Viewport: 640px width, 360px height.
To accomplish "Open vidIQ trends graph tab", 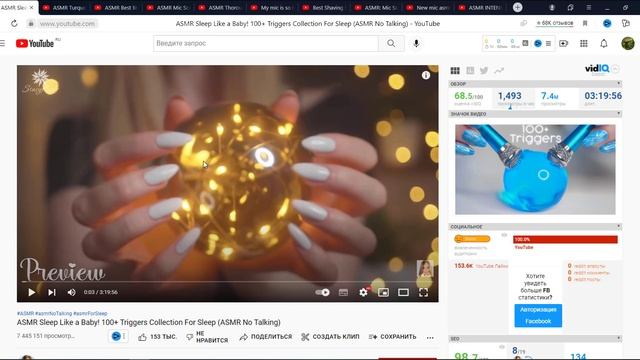I will point(499,71).
